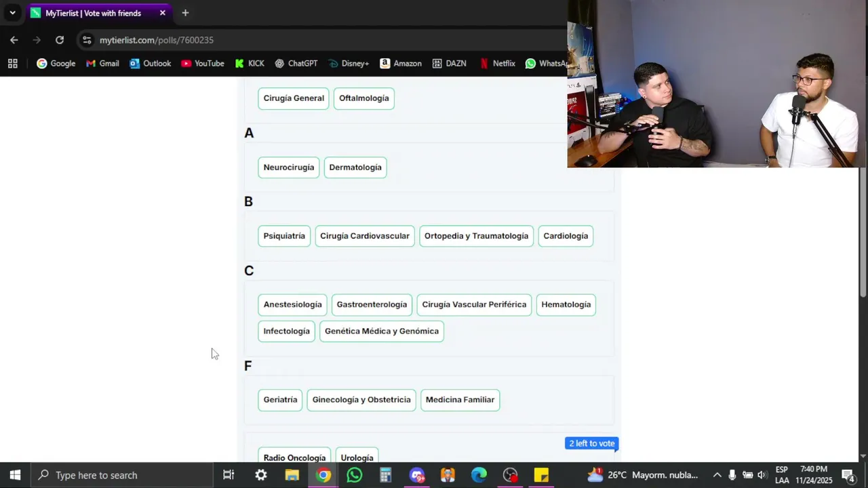Open Task View from the taskbar
This screenshot has height=488, width=868.
tap(229, 475)
